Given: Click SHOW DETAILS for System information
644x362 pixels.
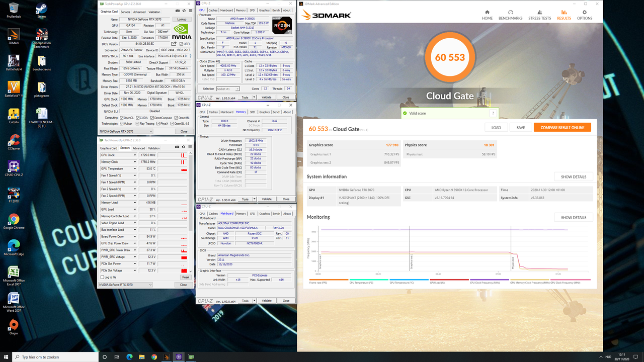Looking at the screenshot, I should [574, 177].
